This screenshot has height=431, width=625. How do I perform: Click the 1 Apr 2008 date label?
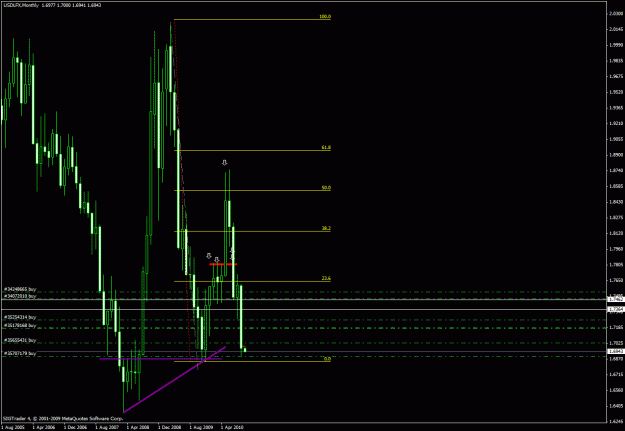[138, 427]
